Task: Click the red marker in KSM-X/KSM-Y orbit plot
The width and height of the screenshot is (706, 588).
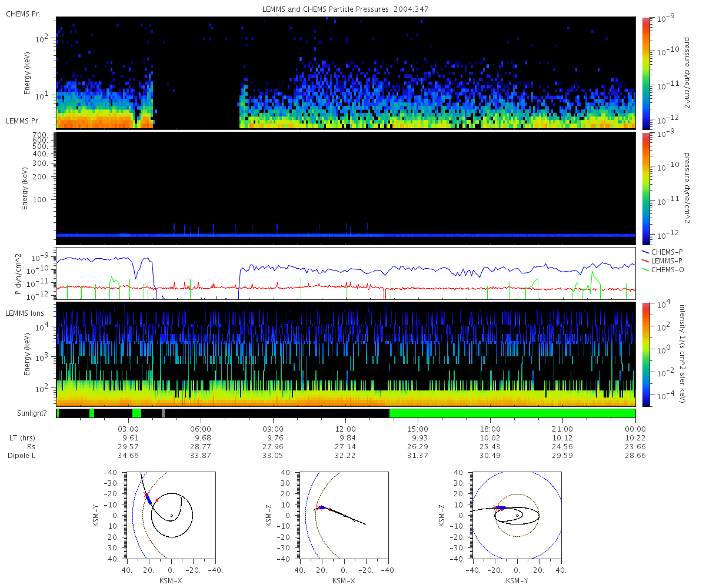Action: click(157, 500)
